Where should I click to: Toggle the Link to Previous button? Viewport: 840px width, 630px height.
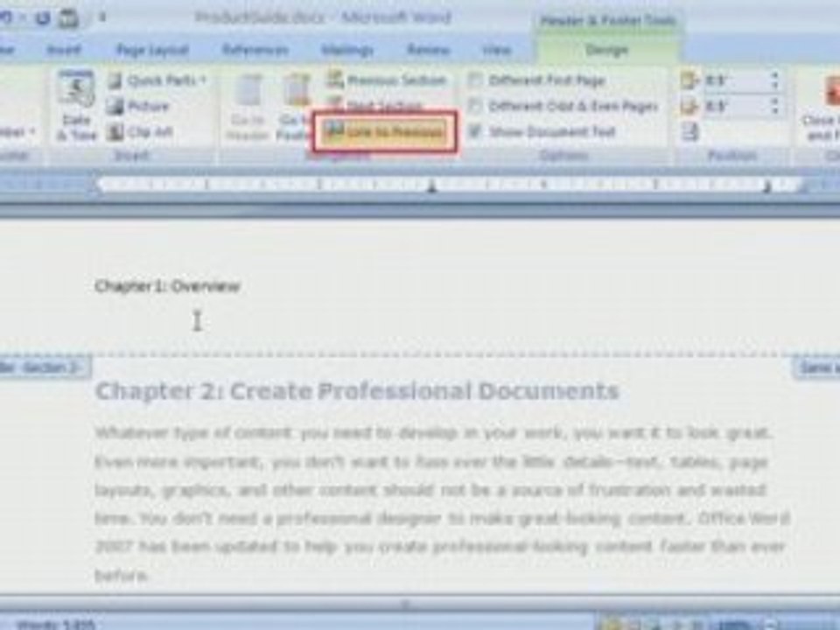click(386, 131)
